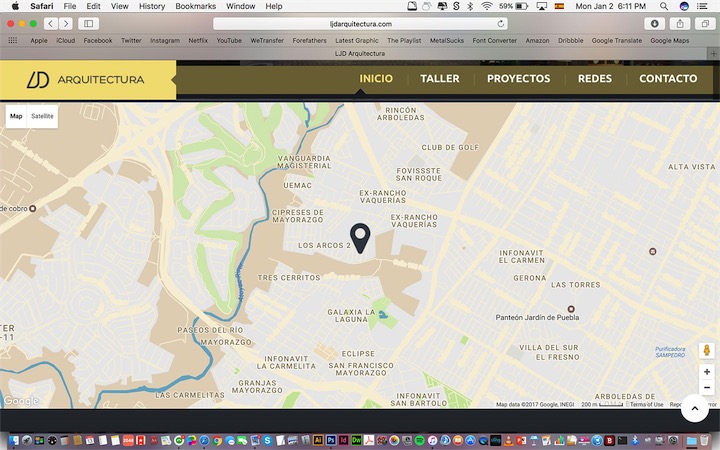Open the Safari share menu icon
Screen dimensions: 720x450
[680, 23]
